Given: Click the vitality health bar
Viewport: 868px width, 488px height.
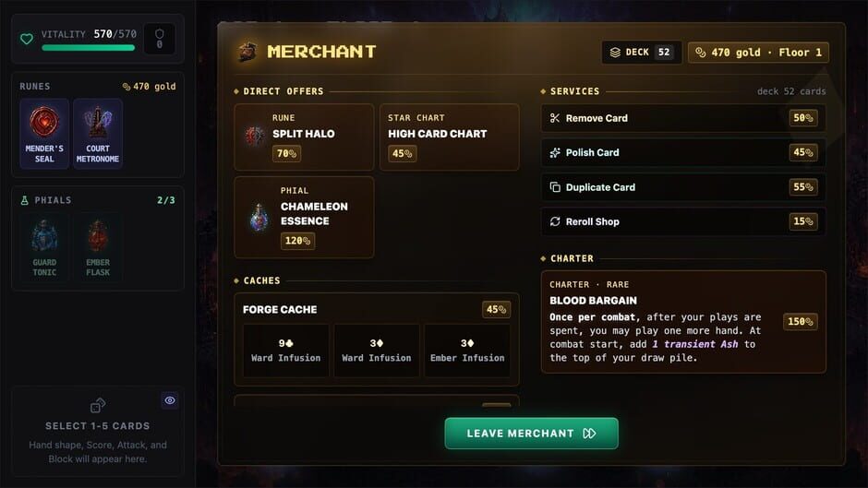Looking at the screenshot, I should (x=88, y=48).
